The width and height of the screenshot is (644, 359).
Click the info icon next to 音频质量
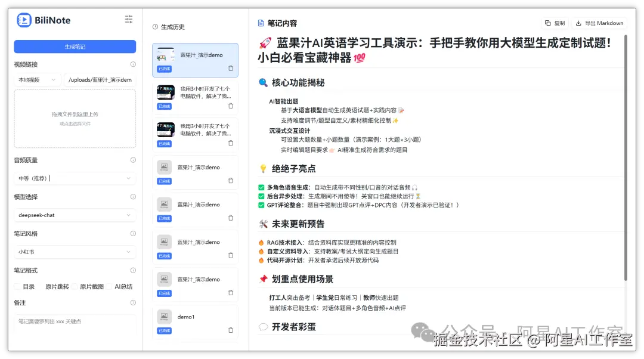[x=133, y=160]
